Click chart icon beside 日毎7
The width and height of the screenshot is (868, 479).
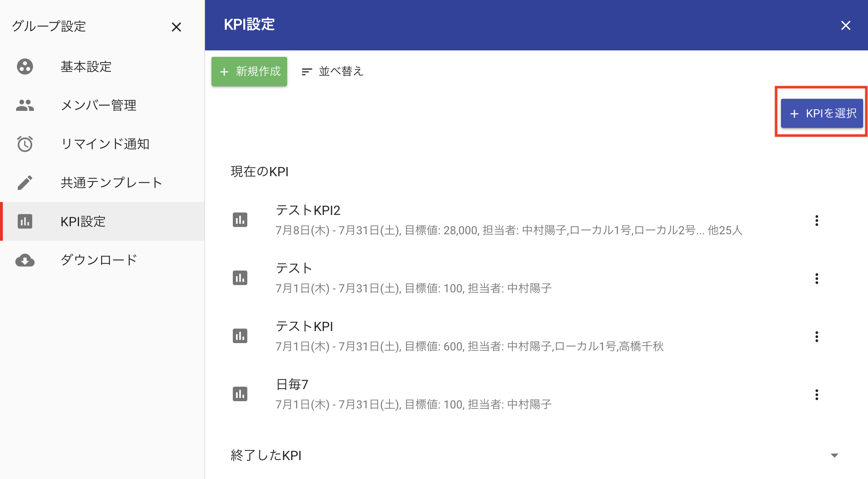(240, 394)
